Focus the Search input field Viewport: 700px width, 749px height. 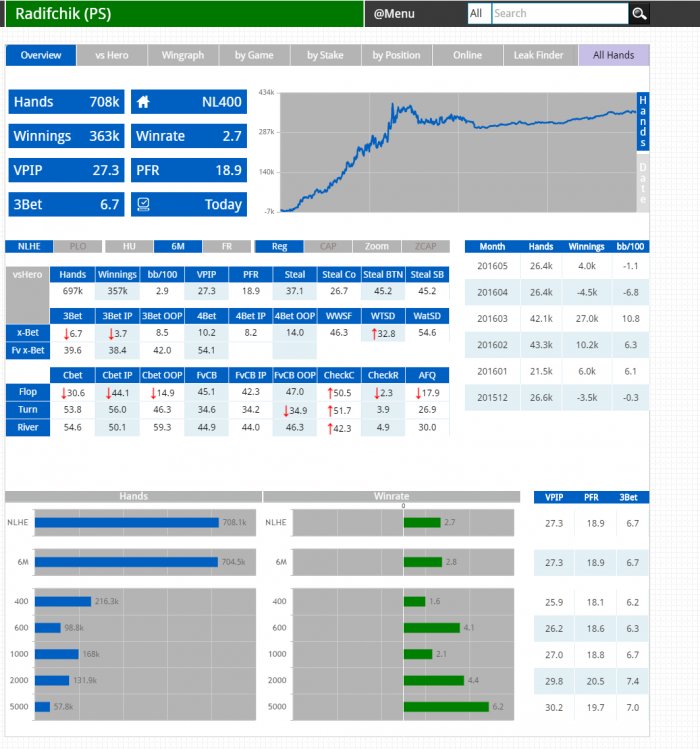pos(560,13)
